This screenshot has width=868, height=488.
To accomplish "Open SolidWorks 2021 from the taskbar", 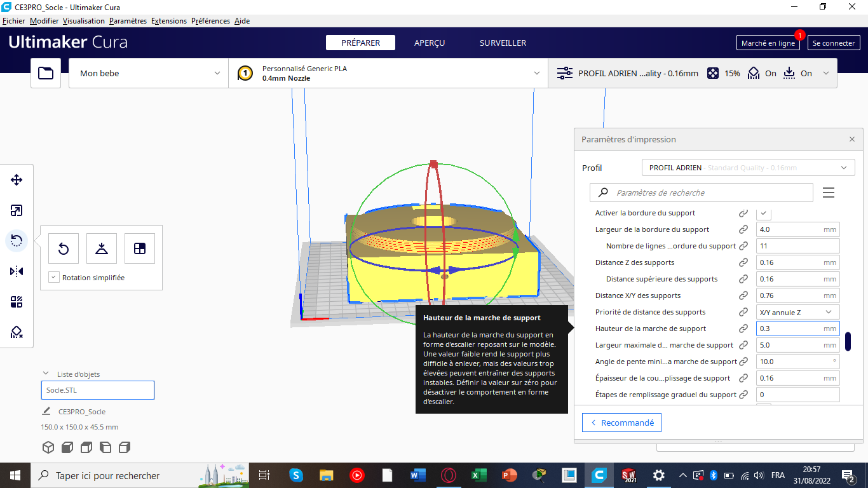I will 628,475.
